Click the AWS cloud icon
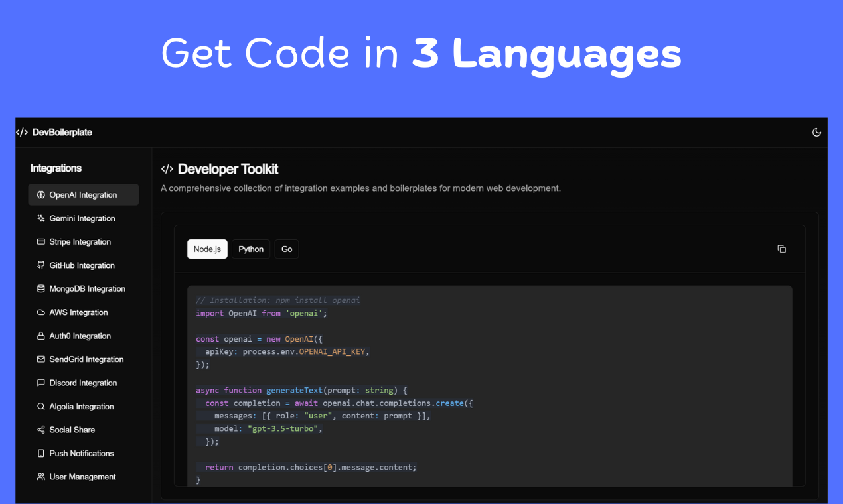 click(x=41, y=312)
